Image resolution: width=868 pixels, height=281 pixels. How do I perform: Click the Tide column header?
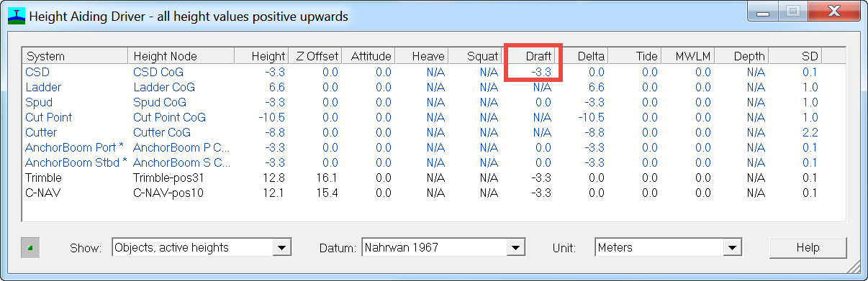click(x=635, y=56)
